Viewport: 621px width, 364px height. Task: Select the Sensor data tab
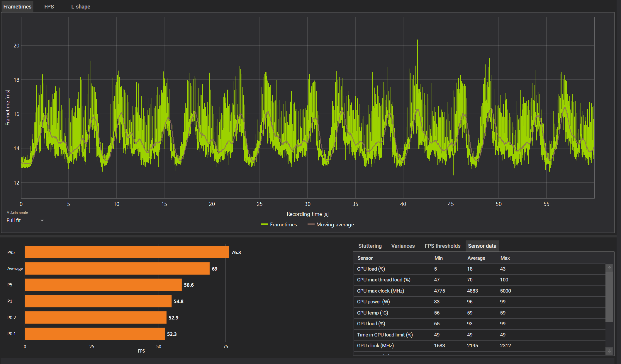pyautogui.click(x=482, y=246)
